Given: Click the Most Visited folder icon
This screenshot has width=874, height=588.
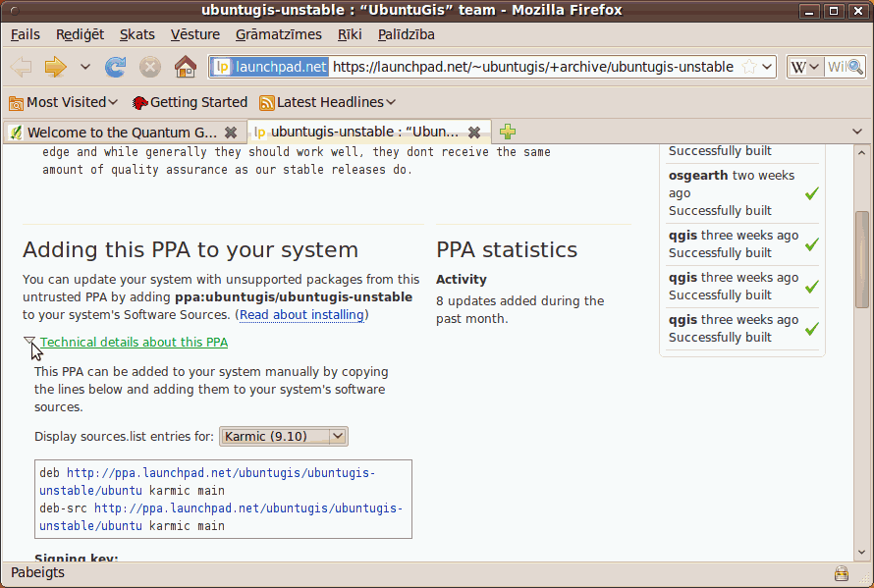Looking at the screenshot, I should click(16, 102).
